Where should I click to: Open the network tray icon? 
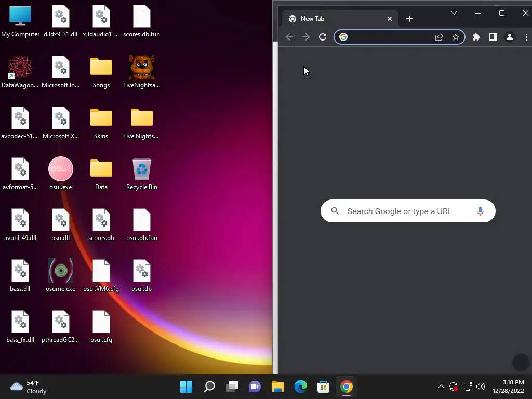pos(468,387)
